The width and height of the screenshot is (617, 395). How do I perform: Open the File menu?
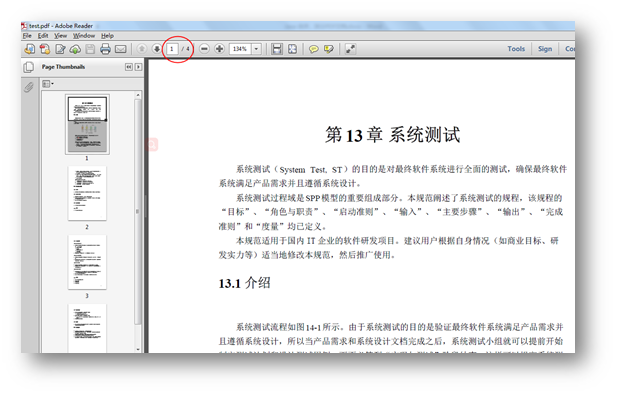(x=27, y=36)
